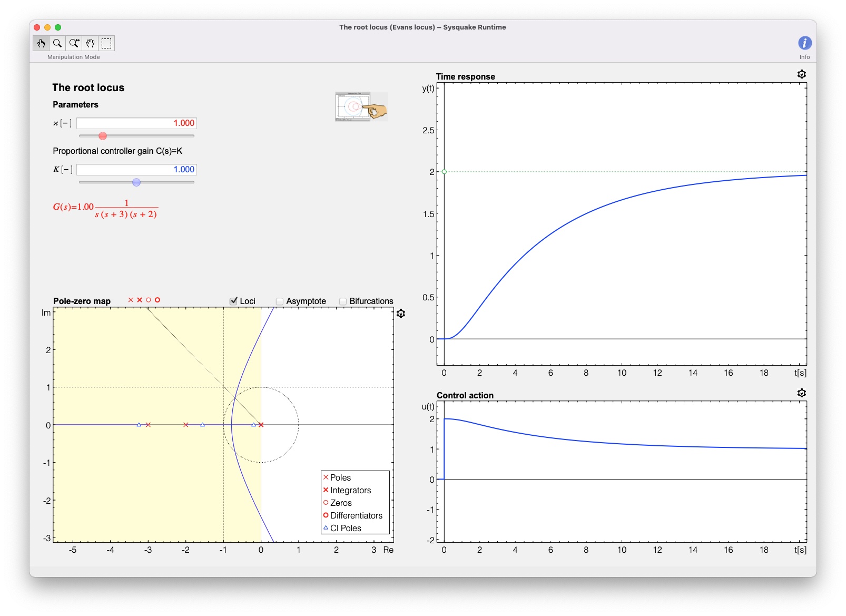Select the Manipulation finger tool
The image size is (846, 616).
click(42, 43)
